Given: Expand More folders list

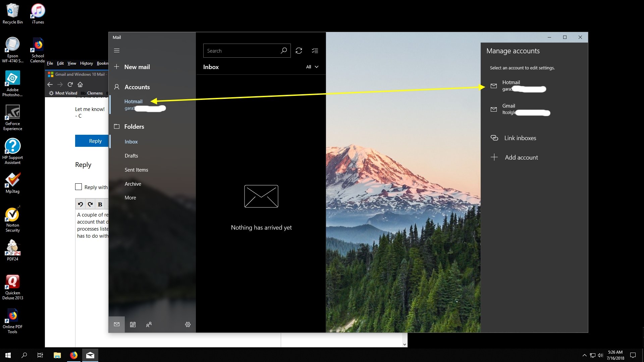Looking at the screenshot, I should tap(130, 198).
